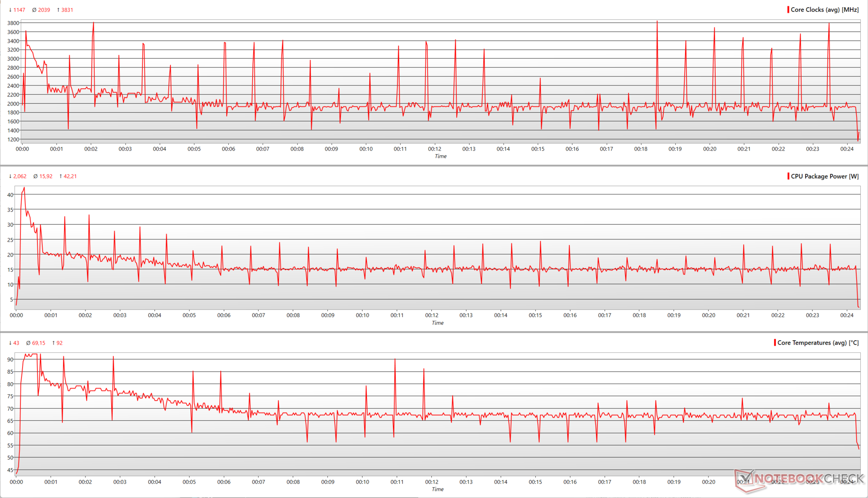Select the CPU Package Power legend label

824,176
